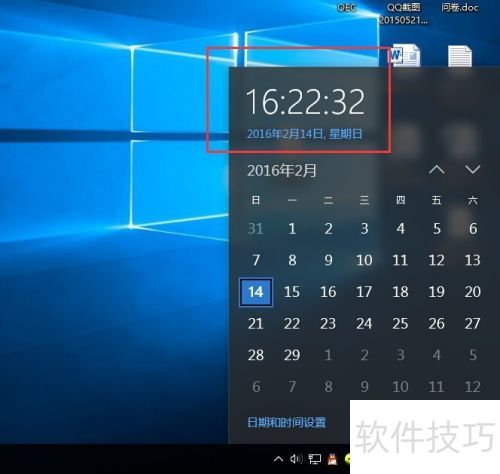Select February 27 in calendar
500x474 pixels.
point(473,324)
